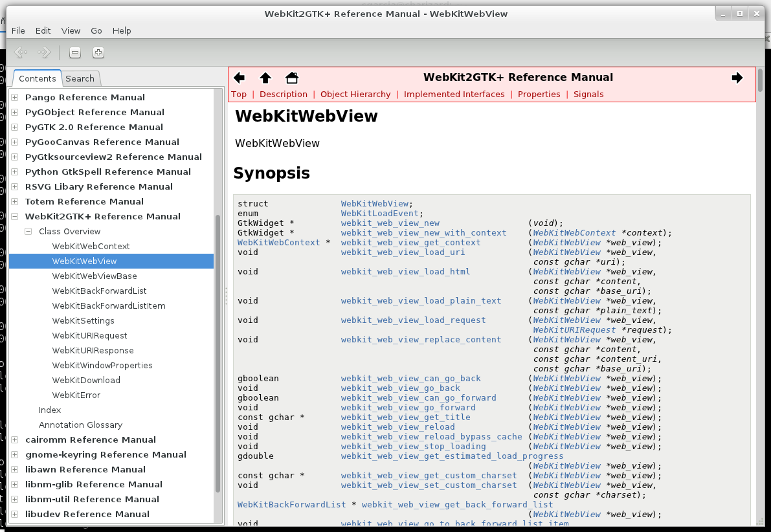This screenshot has width=771, height=532.
Task: Open Index entry in contents tree
Action: click(50, 410)
